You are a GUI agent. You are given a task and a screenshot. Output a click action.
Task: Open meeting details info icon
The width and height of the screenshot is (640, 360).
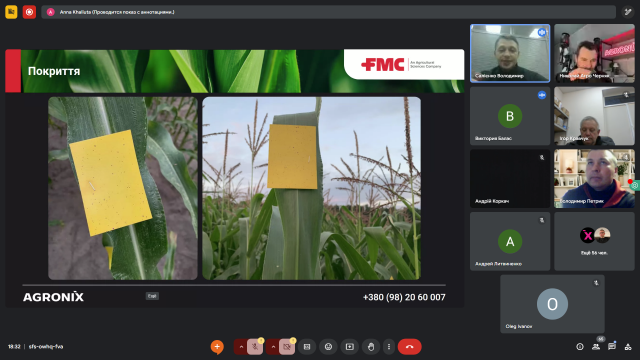(580, 347)
